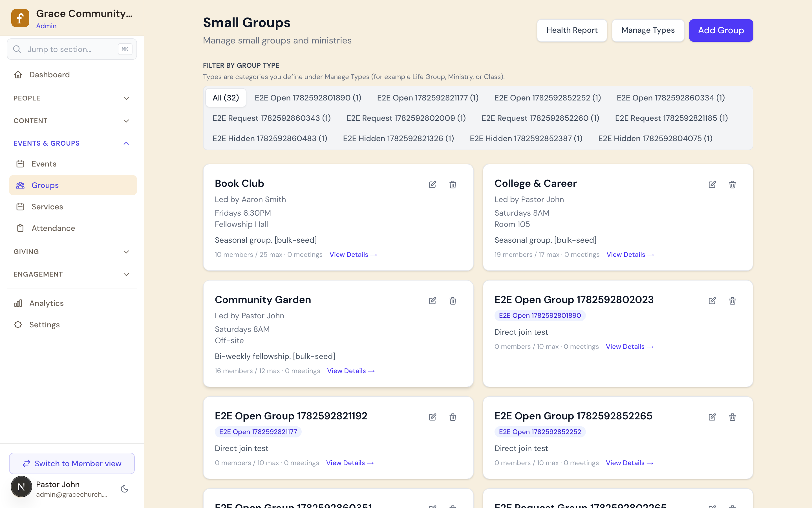Edit the College & Career group
Image resolution: width=812 pixels, height=508 pixels.
(712, 185)
